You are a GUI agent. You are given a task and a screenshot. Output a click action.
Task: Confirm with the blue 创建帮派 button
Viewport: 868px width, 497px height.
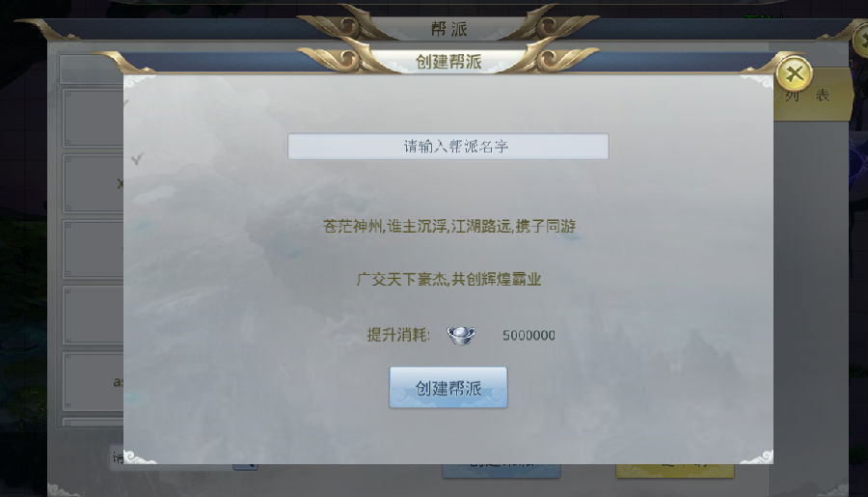pos(448,388)
